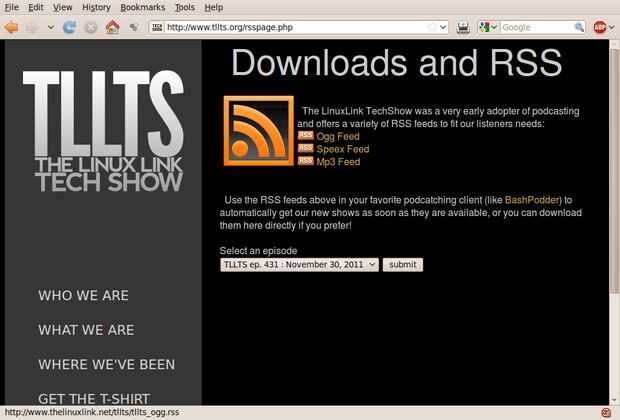This screenshot has height=420, width=620.
Task: Open the Mp3 Feed link
Action: click(x=338, y=162)
